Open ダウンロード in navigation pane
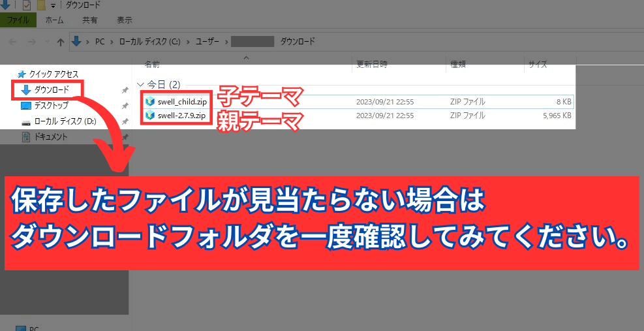This screenshot has height=331, width=644. click(x=52, y=89)
